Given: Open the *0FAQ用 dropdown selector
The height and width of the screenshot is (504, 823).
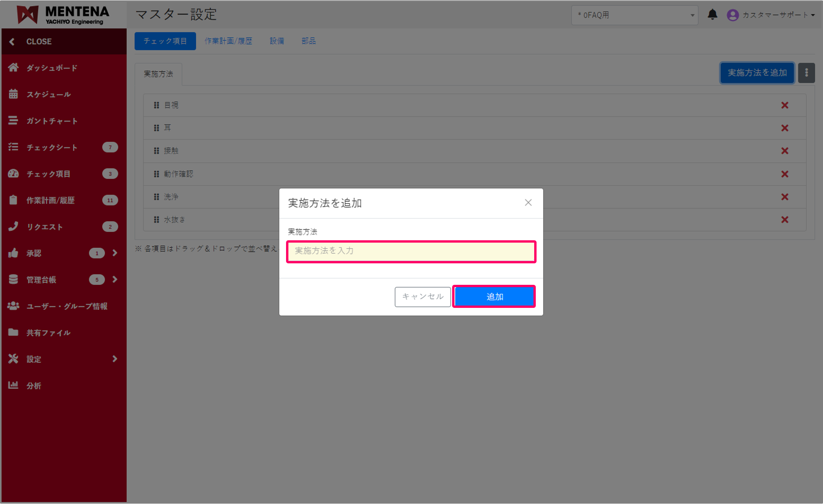Looking at the screenshot, I should pyautogui.click(x=634, y=15).
